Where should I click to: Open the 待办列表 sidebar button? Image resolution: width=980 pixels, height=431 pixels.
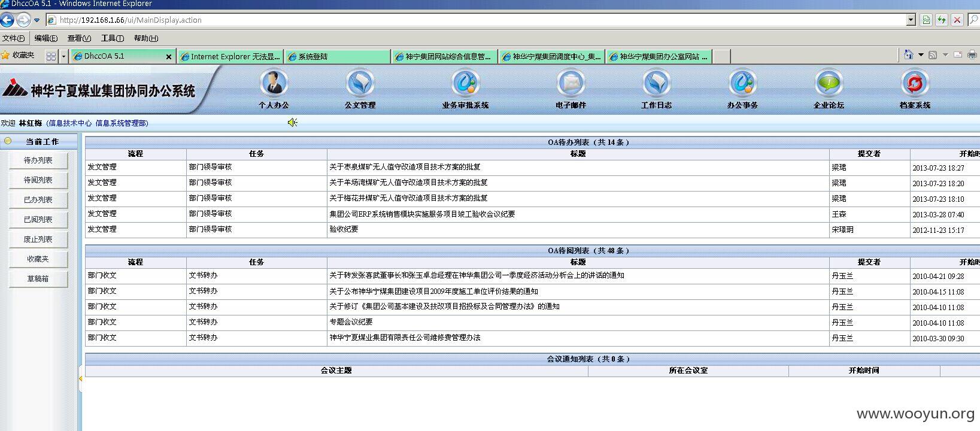[38, 160]
